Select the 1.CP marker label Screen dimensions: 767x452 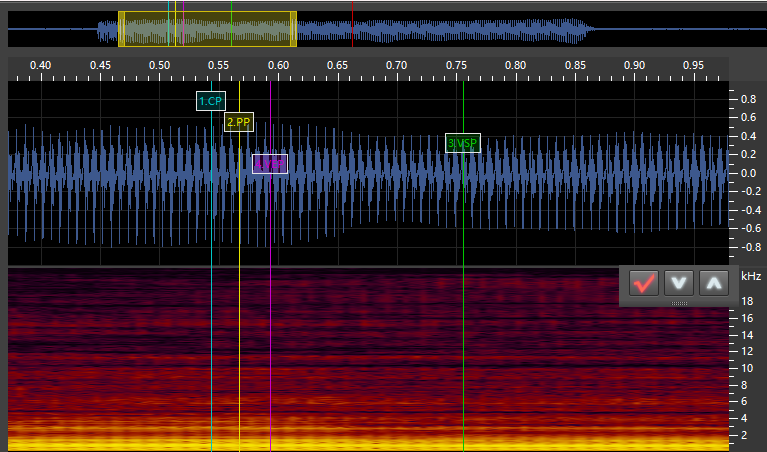(210, 101)
